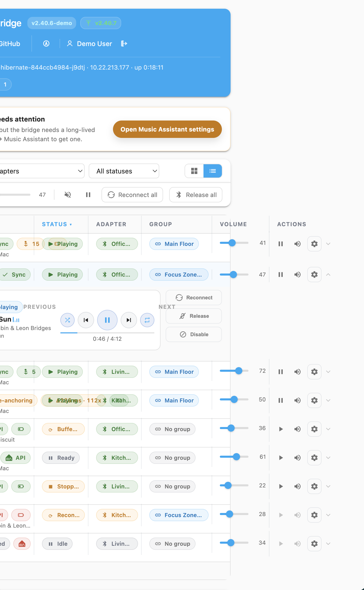Click the volume slider showing 41

pyautogui.click(x=234, y=243)
